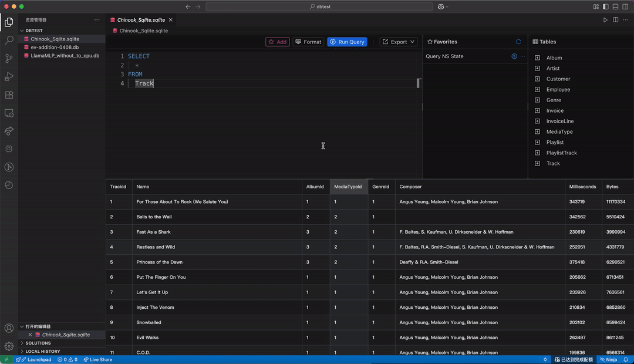634x364 pixels.
Task: Open editor More Actions ellipsis
Action: coord(626,20)
